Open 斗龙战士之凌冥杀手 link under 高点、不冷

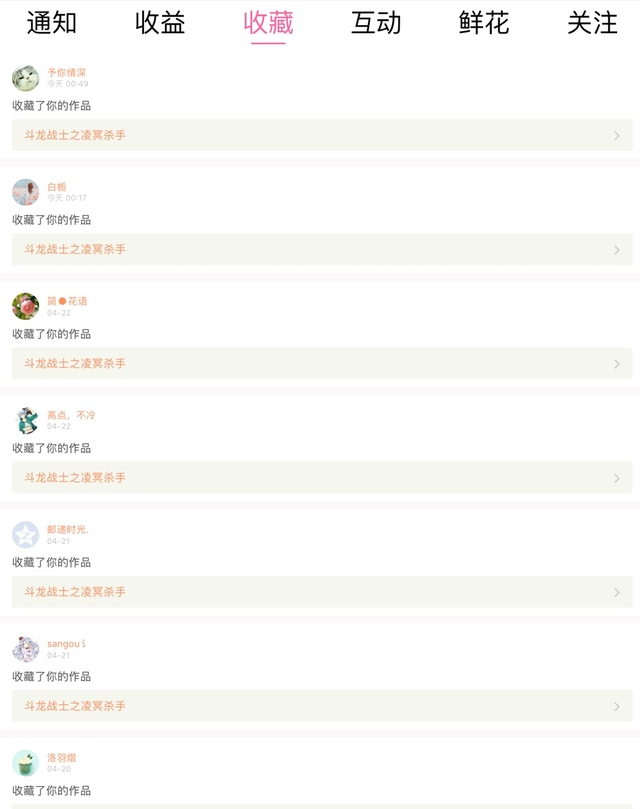tap(76, 478)
